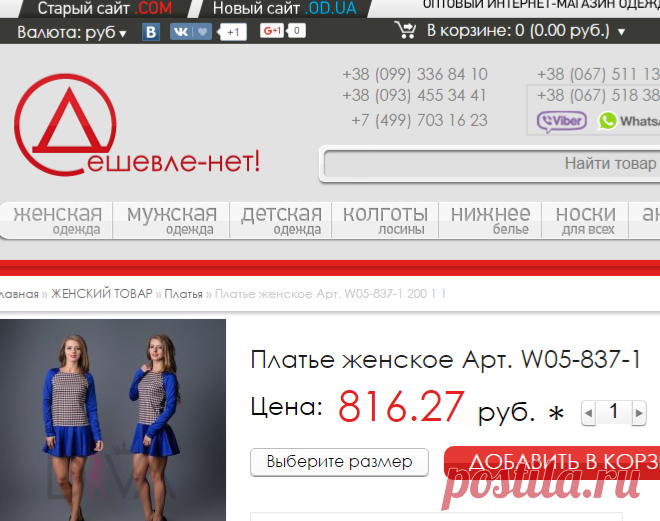660x521 pixels.
Task: Click В корзине: 0 (0.00 руб.) text
Action: tap(518, 31)
